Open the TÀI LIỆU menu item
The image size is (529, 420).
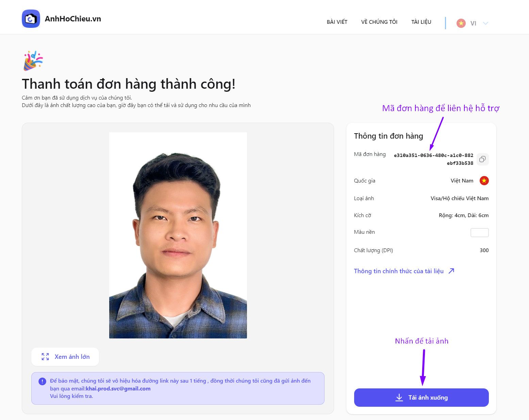coord(421,22)
